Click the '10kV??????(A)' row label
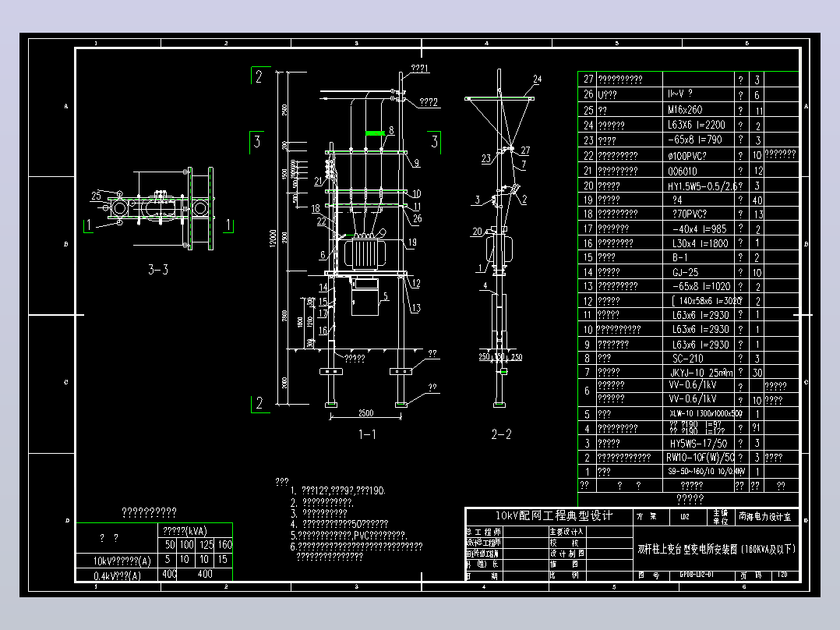840x630 pixels. (122, 561)
